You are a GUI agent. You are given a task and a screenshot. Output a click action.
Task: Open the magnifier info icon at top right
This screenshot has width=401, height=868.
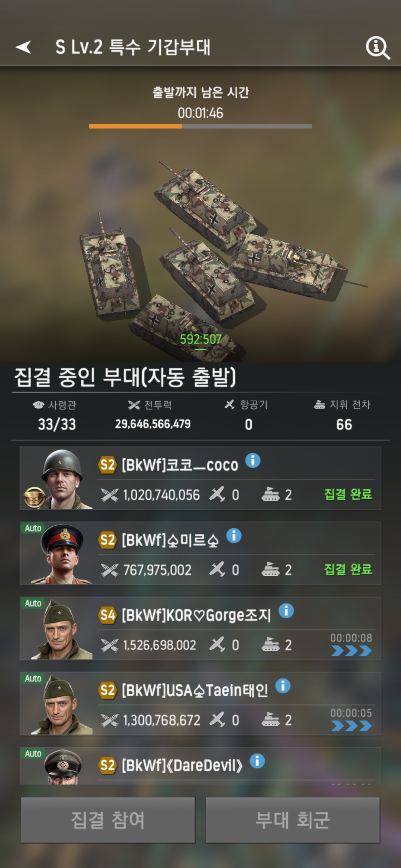click(x=378, y=48)
